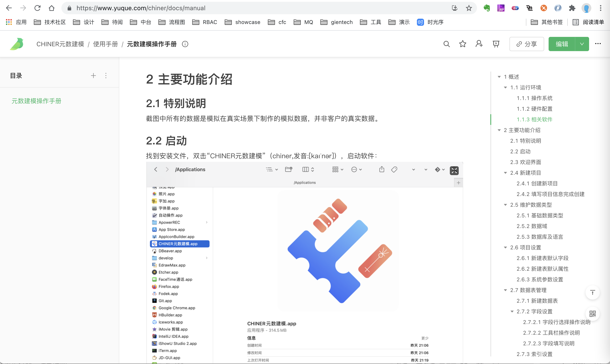
Task: Open the 技术社区 bookmark folder
Action: (50, 22)
